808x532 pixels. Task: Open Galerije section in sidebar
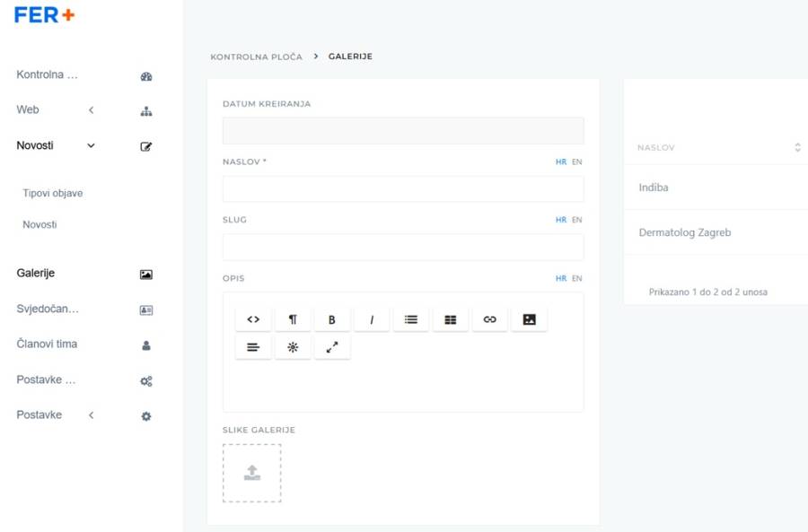click(x=36, y=273)
